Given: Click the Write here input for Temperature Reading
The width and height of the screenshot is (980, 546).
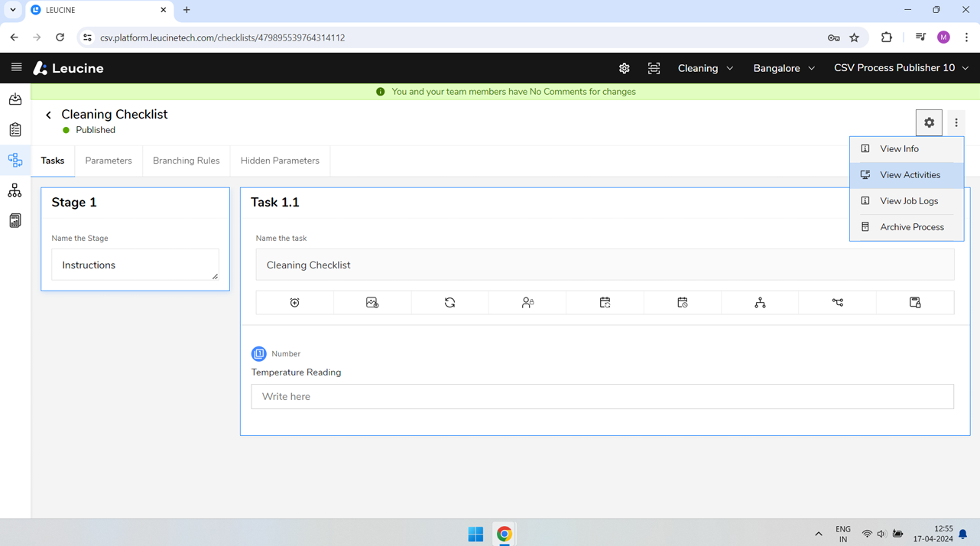Looking at the screenshot, I should pyautogui.click(x=602, y=396).
